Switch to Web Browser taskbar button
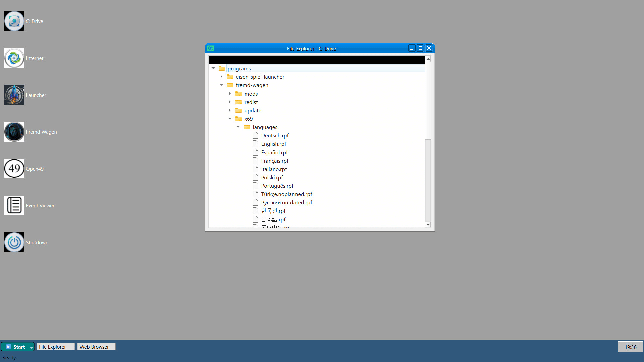 96,347
